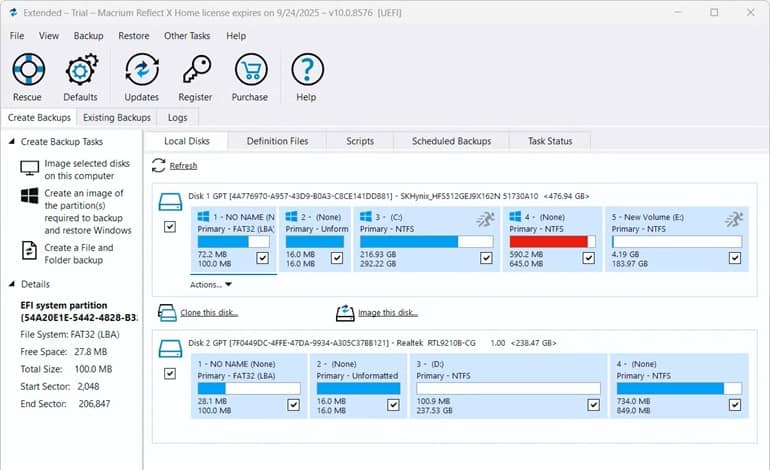Viewport: 770px width, 470px height.
Task: Uncheck Disk 2 NO NAME 28.1 MB checkbox
Action: point(294,405)
